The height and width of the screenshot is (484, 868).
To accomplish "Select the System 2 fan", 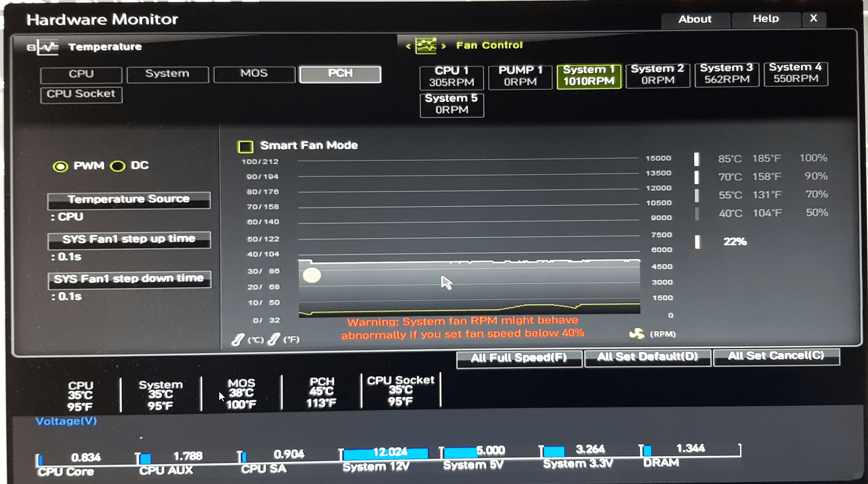I will 658,75.
